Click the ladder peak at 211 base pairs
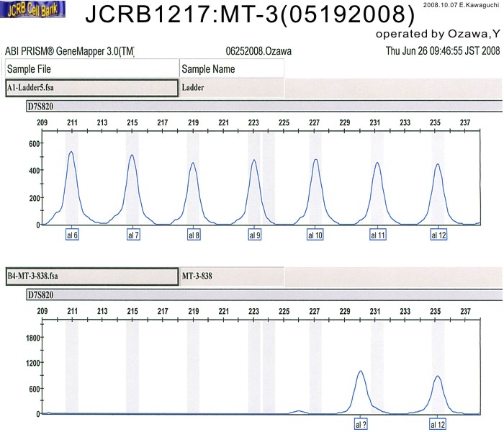Screen dimensions: 504x432 point(71,155)
